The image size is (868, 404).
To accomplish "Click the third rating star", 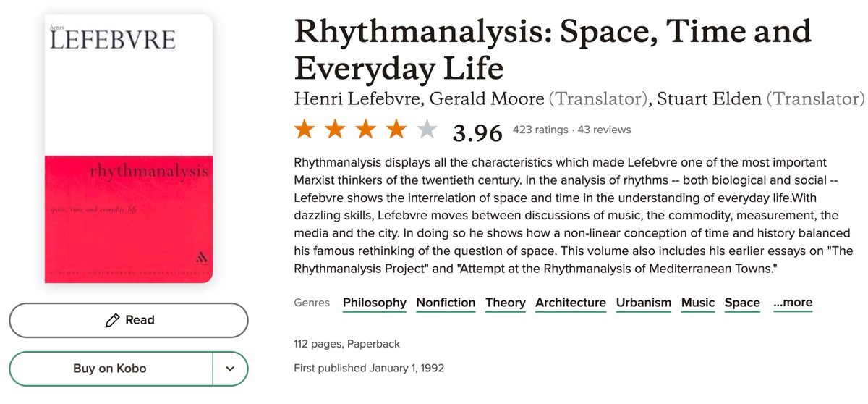I will [366, 130].
